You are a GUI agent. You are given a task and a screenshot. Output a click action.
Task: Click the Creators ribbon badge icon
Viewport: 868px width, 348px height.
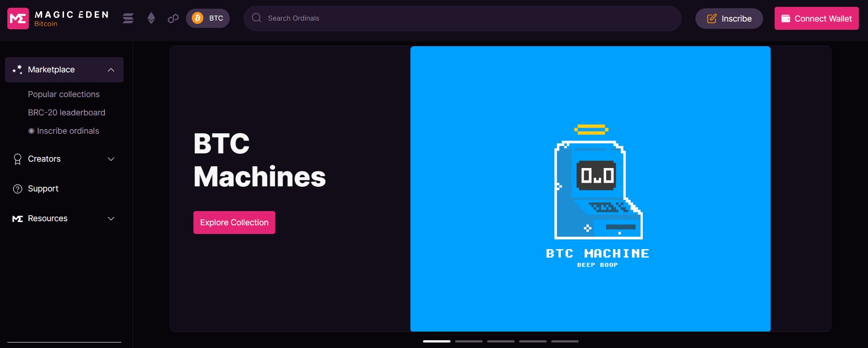[x=17, y=159]
